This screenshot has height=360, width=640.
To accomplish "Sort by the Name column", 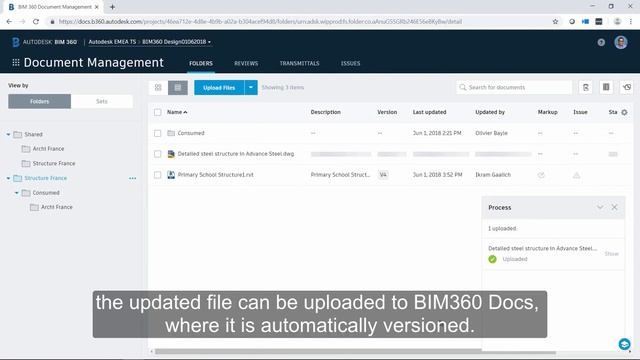I will click(x=177, y=112).
